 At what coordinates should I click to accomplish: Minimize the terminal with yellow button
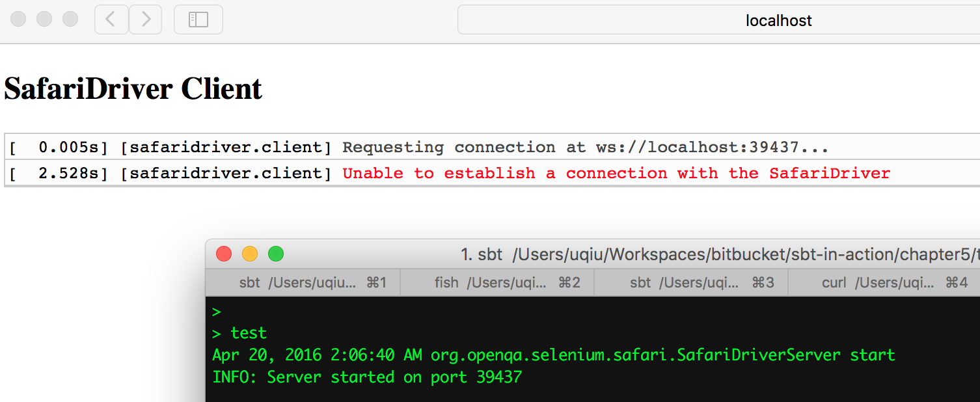[250, 254]
